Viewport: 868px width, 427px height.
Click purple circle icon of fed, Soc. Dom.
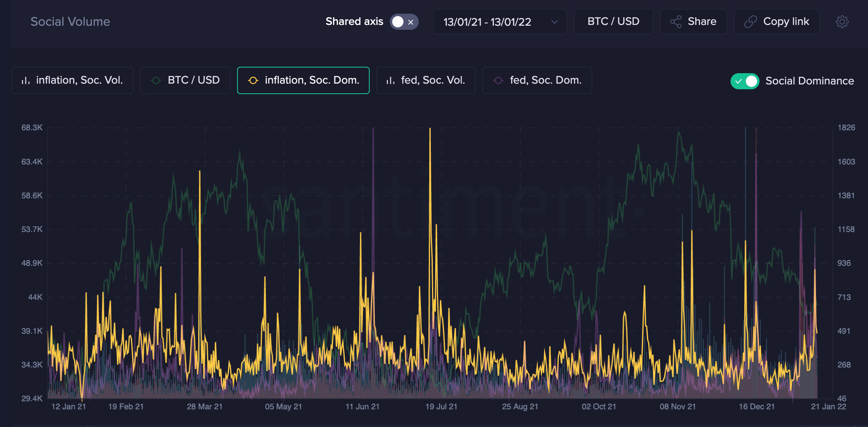498,80
